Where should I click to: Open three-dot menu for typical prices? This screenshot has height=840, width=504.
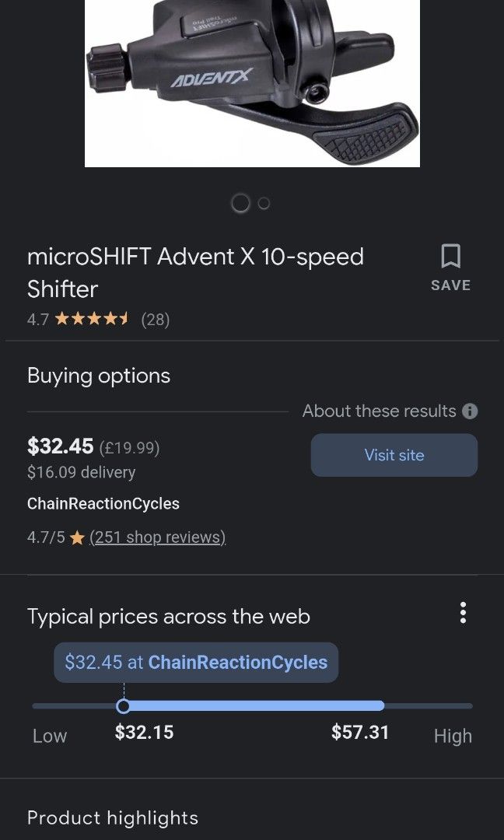[x=463, y=613]
